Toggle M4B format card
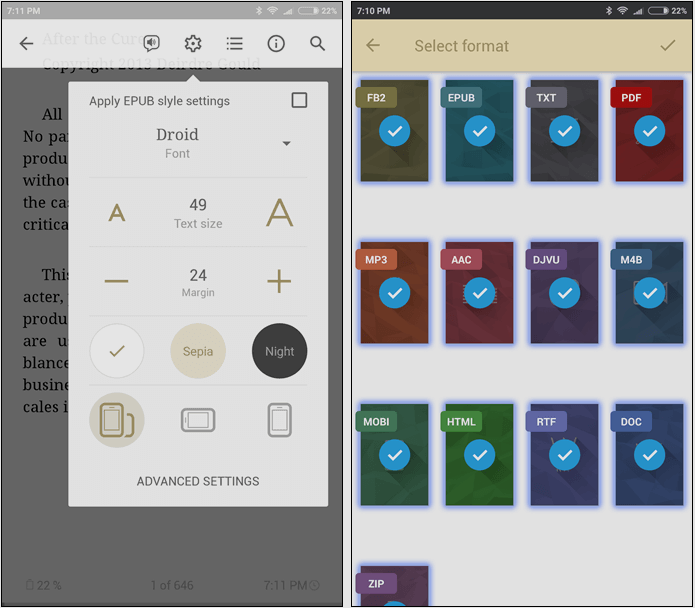This screenshot has height=608, width=695. coord(649,292)
